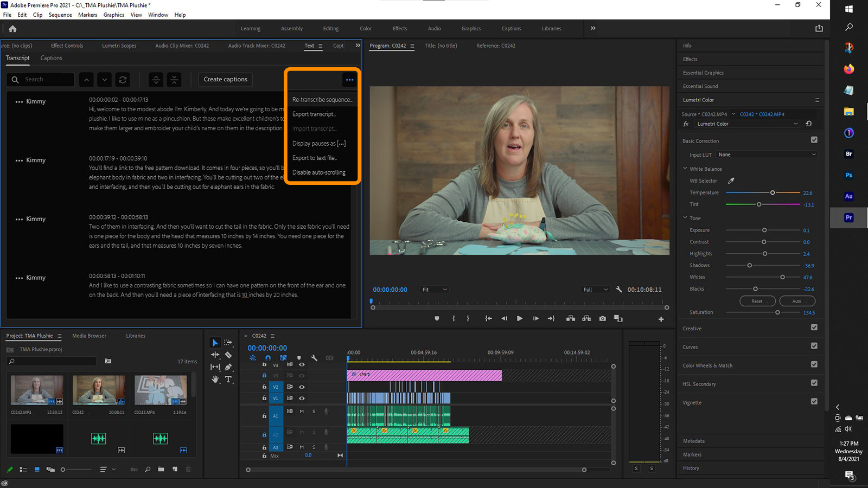The height and width of the screenshot is (488, 868).
Task: Toggle V2 track output eye icon
Action: (302, 387)
